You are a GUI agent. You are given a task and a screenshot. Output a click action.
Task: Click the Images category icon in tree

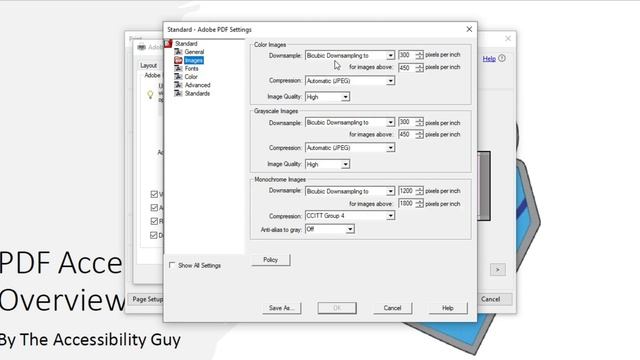pyautogui.click(x=178, y=60)
